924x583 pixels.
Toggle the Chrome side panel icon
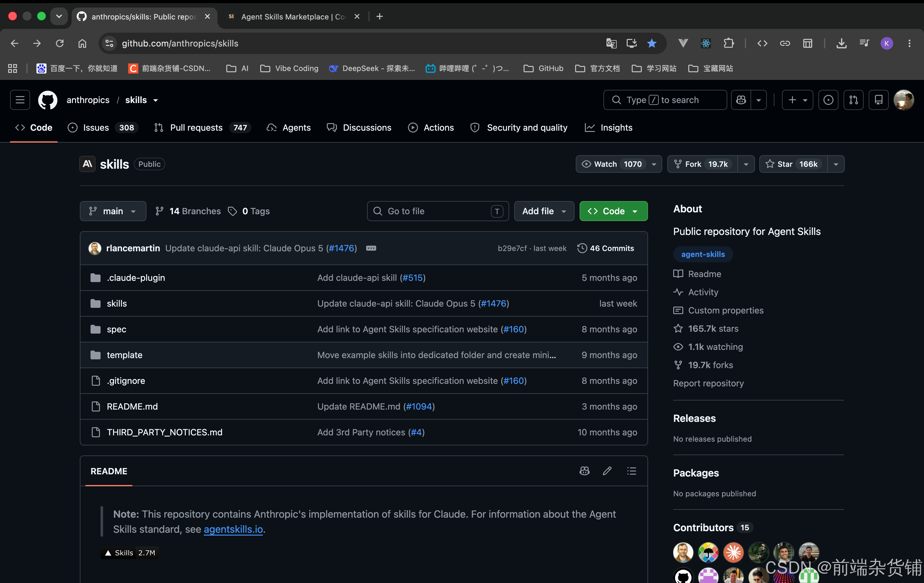[x=807, y=43]
